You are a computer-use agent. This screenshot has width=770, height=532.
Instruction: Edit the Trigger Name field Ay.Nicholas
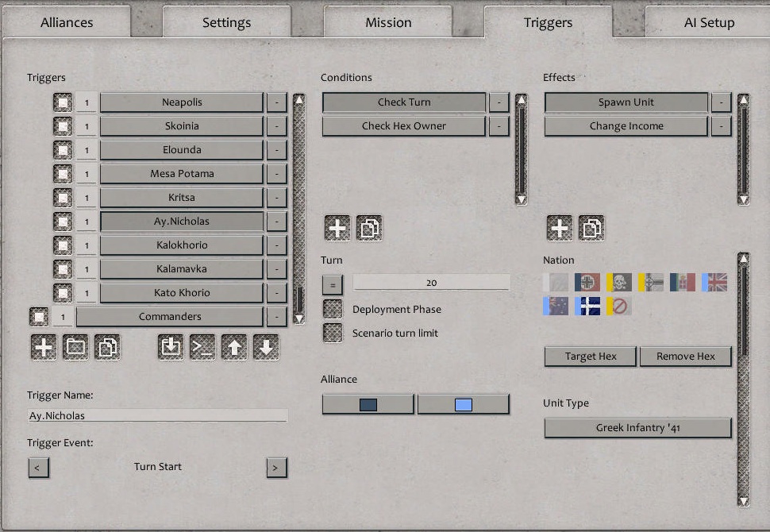point(158,415)
